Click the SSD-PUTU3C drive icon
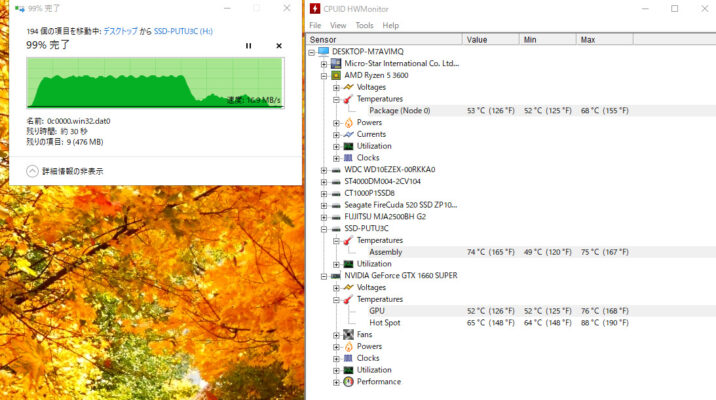Image resolution: width=716 pixels, height=400 pixels. [x=336, y=229]
